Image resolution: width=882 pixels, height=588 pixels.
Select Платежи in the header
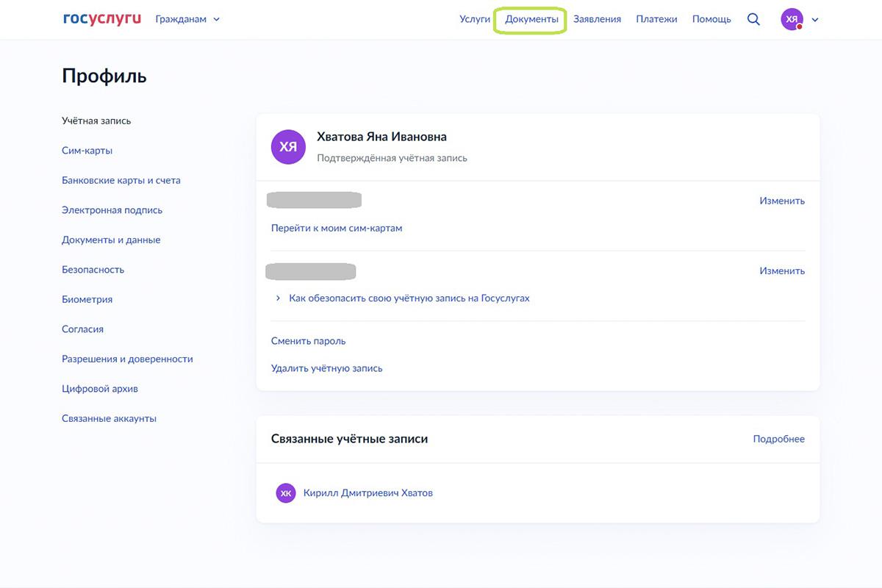pyautogui.click(x=656, y=19)
